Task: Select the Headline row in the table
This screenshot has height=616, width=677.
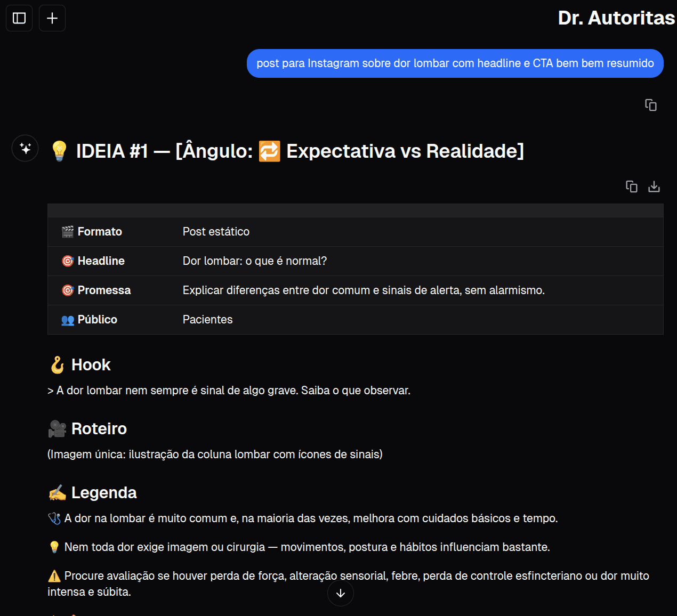Action: click(255, 261)
